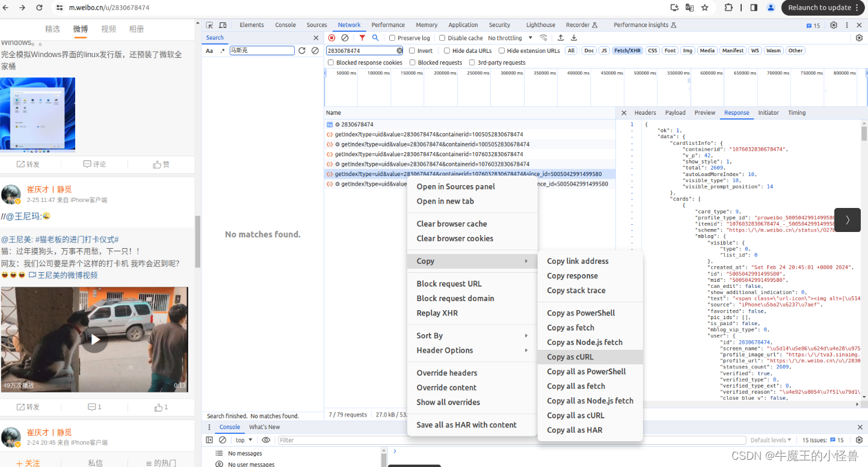868x467 pixels.
Task: Import HAR file with upload arrow icon
Action: (561, 38)
